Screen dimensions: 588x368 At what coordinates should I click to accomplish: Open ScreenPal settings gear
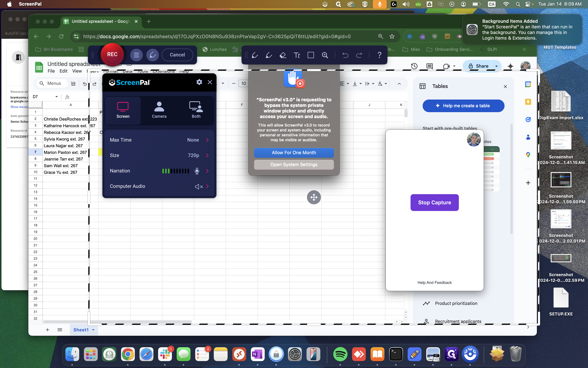pyautogui.click(x=199, y=82)
